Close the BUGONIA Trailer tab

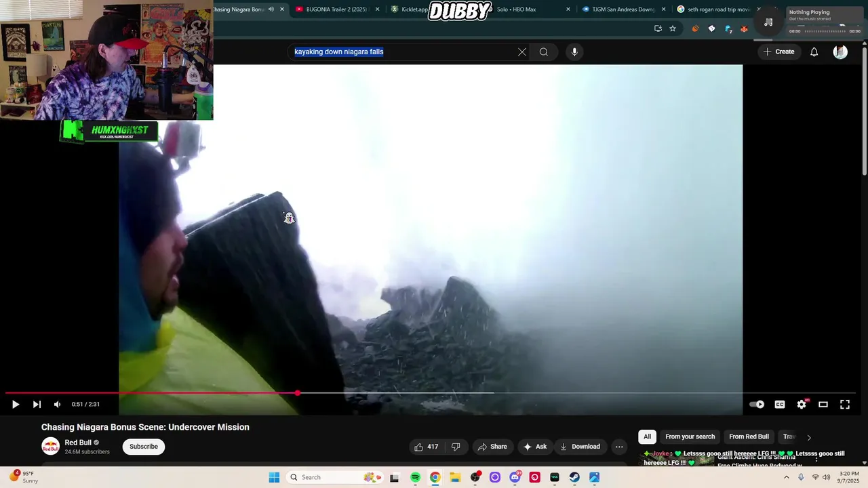377,9
